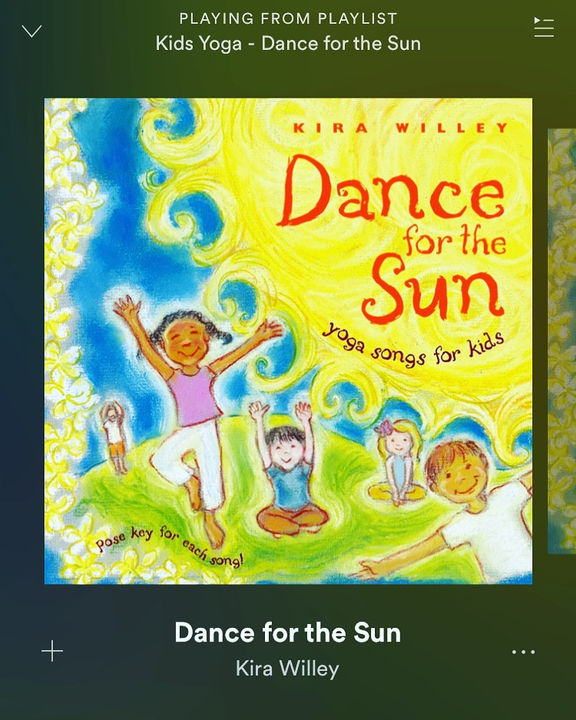
Task: Tap the 'pose key for each song!' cover text
Action: (169, 546)
